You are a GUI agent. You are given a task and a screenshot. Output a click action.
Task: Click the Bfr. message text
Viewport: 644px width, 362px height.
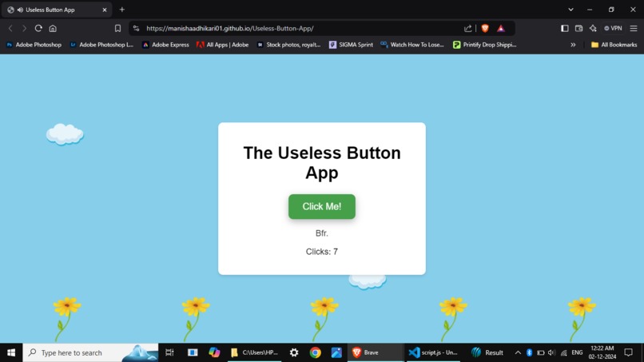point(321,233)
